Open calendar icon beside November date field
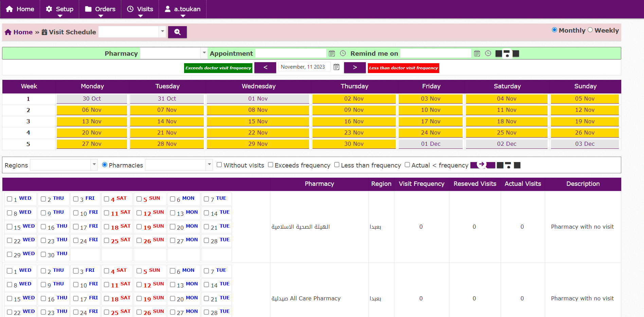Image resolution: width=644 pixels, height=317 pixels. [x=336, y=67]
